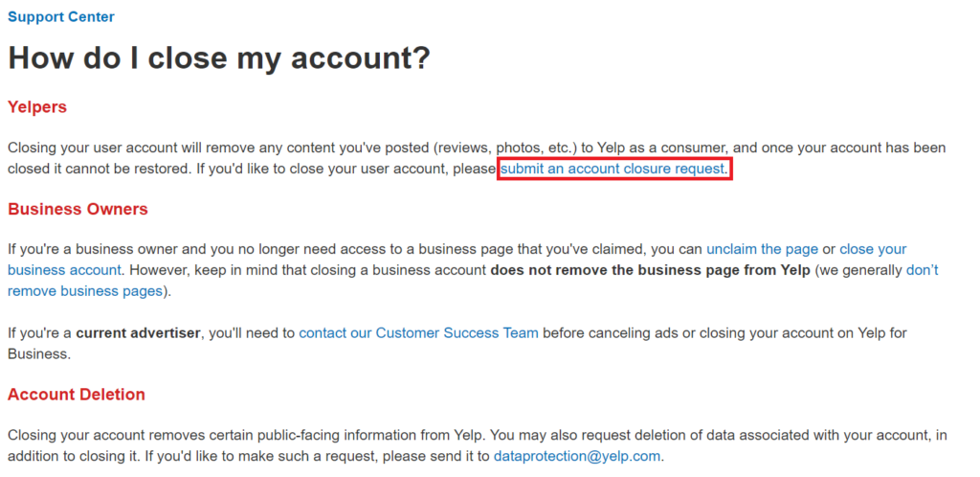Click the "(reviews, photos, etc.)" parenthetical text
The width and height of the screenshot is (980, 477).
tap(501, 148)
